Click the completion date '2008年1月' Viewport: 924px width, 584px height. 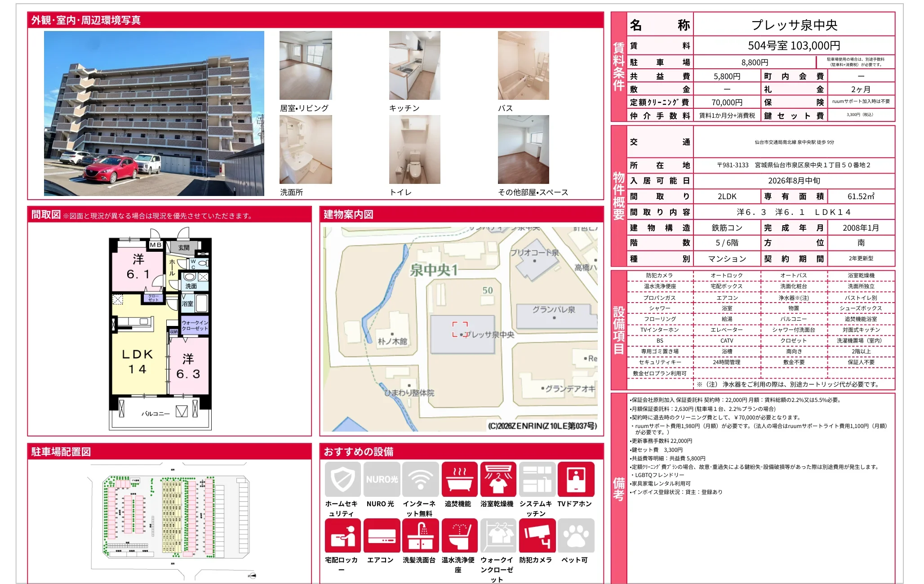click(x=861, y=228)
